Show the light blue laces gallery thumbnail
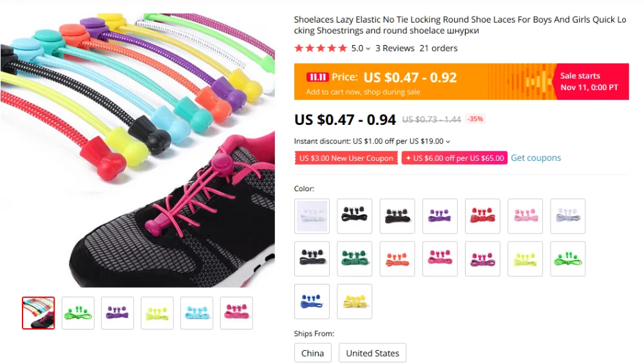644x363 pixels. 196,313
